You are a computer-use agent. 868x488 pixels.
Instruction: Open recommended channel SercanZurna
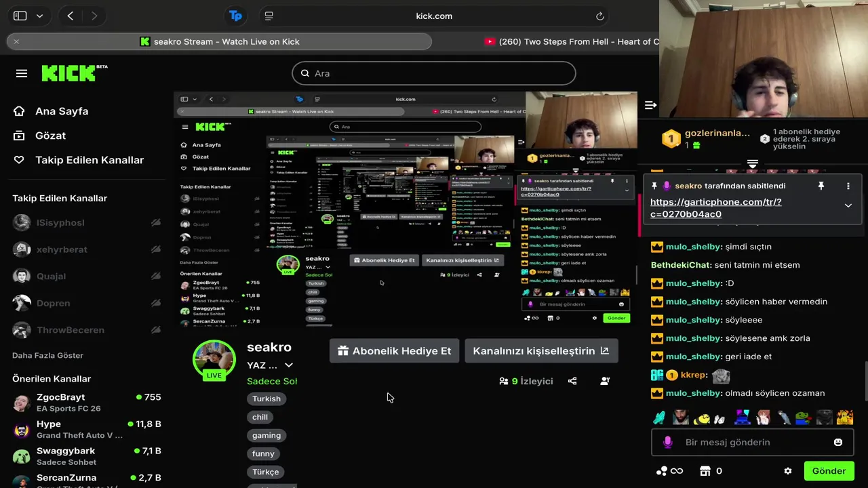[87, 481]
